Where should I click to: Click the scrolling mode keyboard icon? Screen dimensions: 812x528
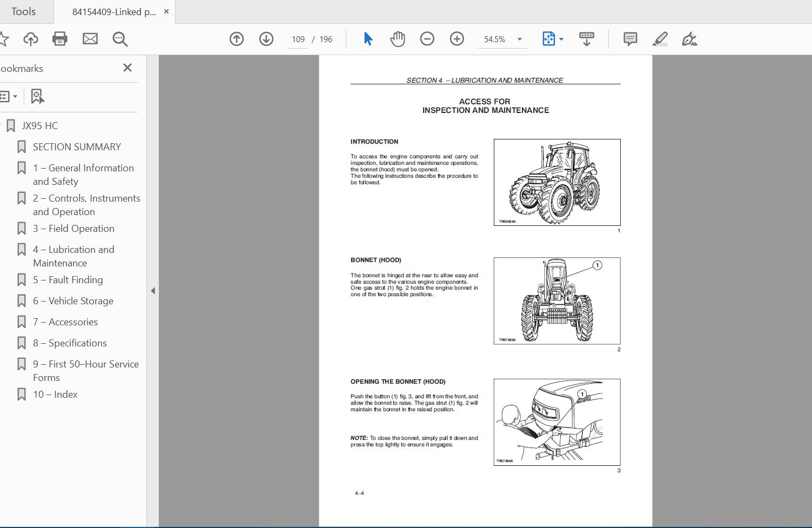[586, 39]
